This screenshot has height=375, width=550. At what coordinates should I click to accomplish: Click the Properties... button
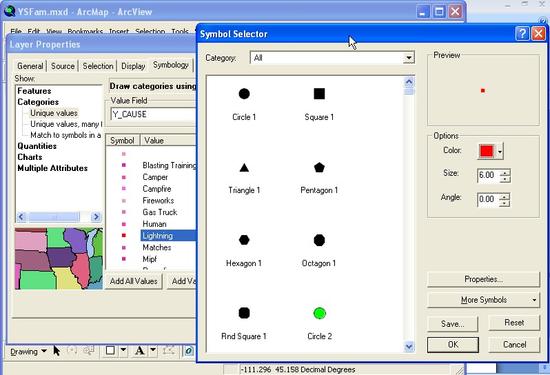pos(483,279)
